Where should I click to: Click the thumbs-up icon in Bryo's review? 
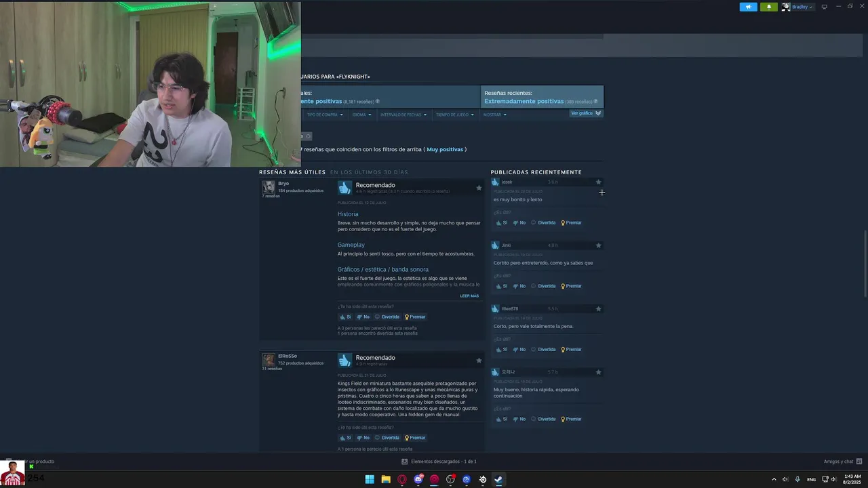pos(344,188)
